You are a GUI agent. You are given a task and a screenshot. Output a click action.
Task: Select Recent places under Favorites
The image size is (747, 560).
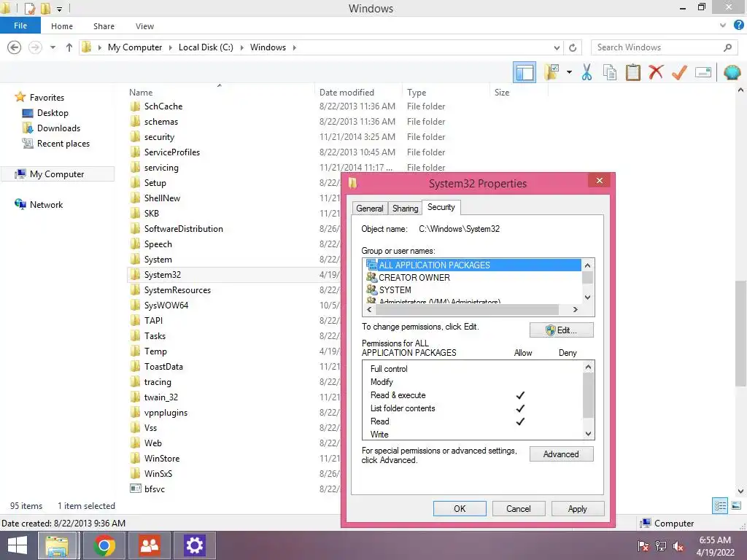pos(63,144)
